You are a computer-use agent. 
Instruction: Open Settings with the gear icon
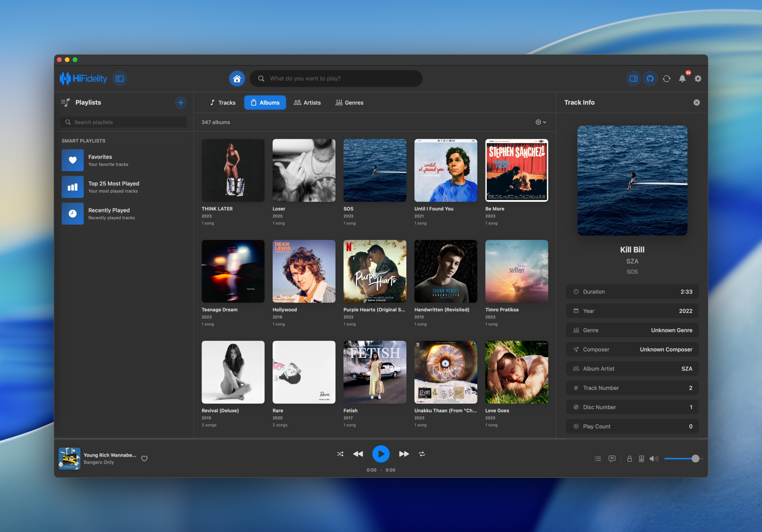(x=698, y=79)
